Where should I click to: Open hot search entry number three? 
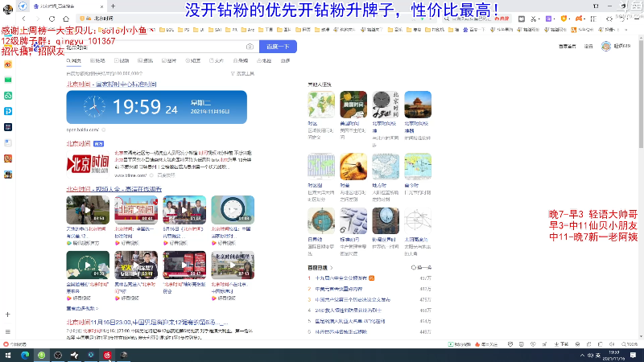click(x=353, y=299)
